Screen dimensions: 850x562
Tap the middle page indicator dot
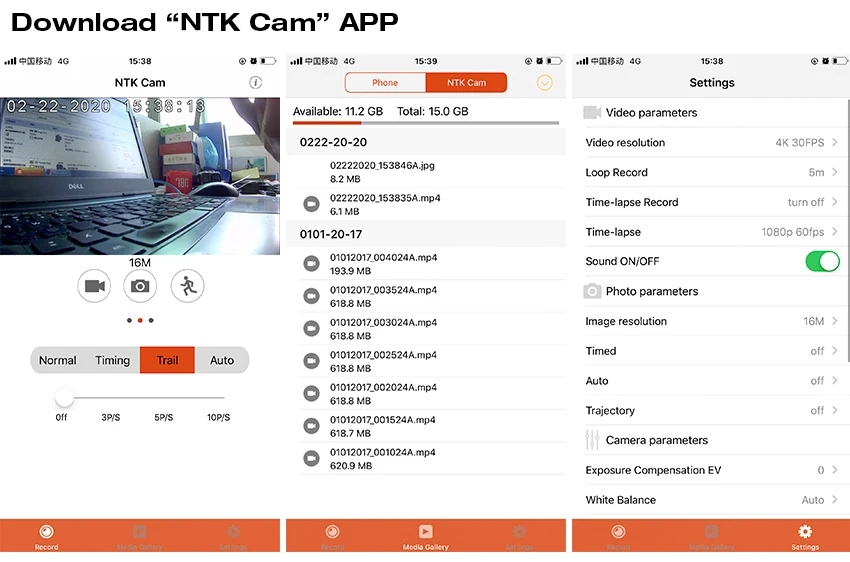tap(140, 320)
